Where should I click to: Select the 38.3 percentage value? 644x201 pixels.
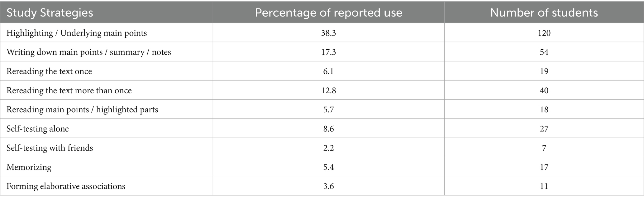(x=328, y=33)
